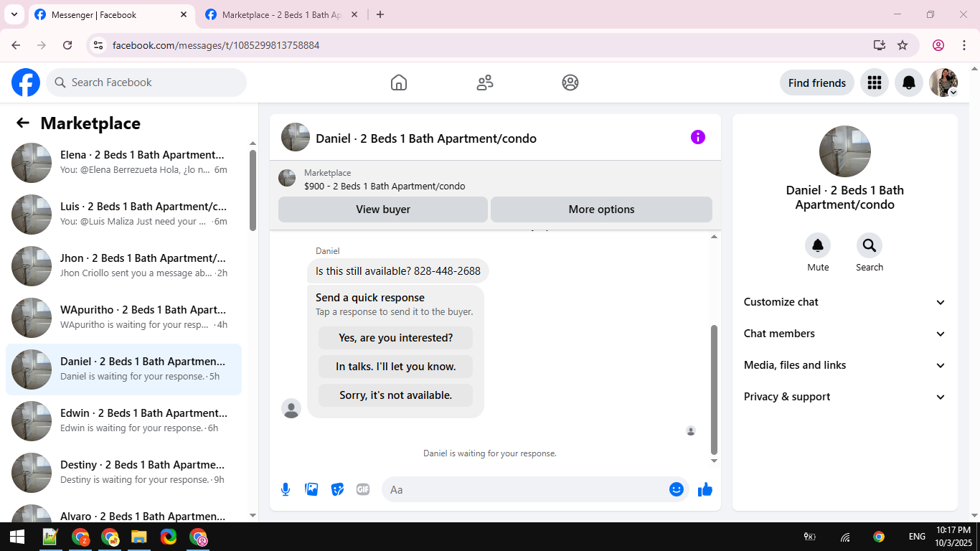Image resolution: width=980 pixels, height=551 pixels.
Task: Click the large listing photo in info panel
Action: (x=845, y=151)
